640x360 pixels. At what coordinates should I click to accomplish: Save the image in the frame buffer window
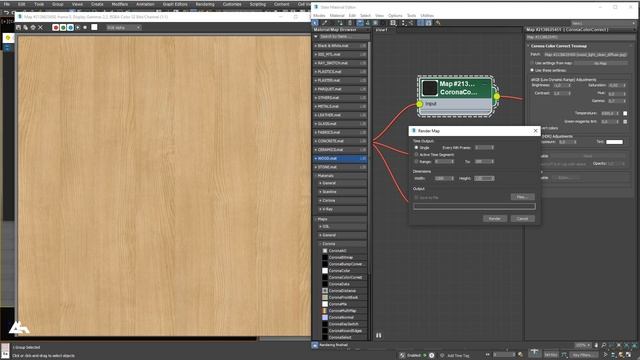point(18,27)
